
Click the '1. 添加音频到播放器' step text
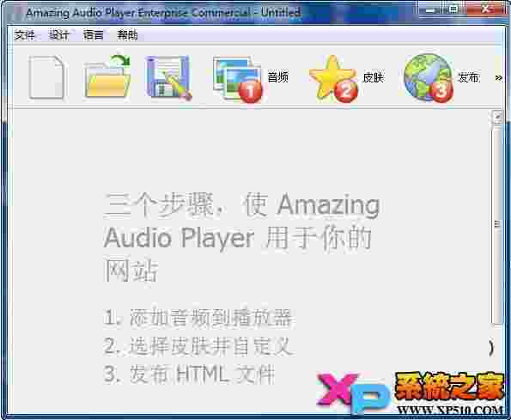(198, 318)
